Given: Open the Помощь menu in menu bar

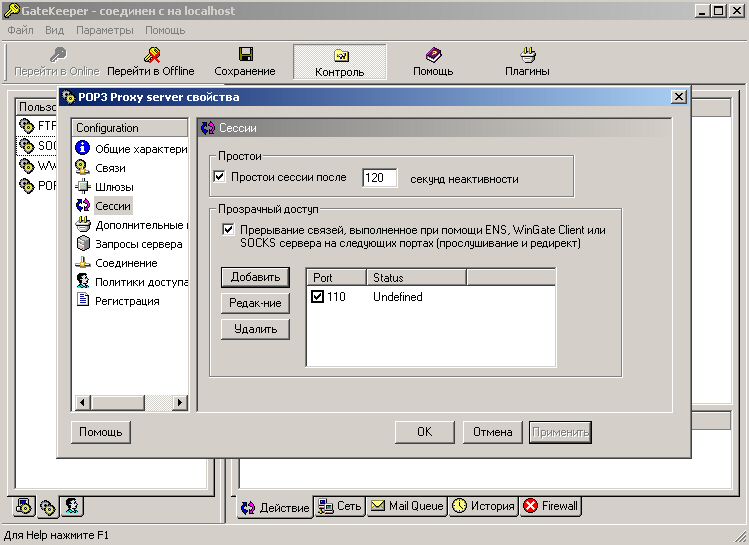Looking at the screenshot, I should point(165,30).
